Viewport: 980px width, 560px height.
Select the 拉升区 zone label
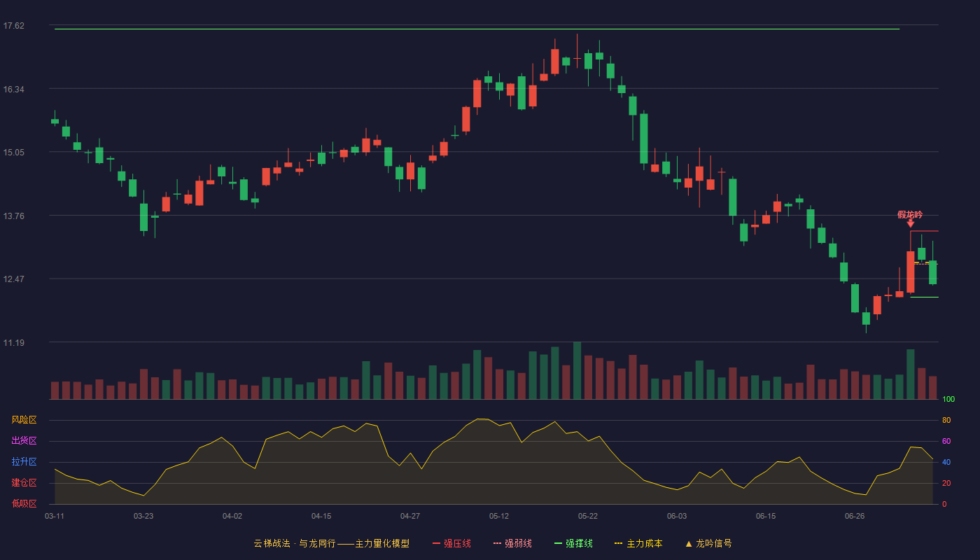24,462
